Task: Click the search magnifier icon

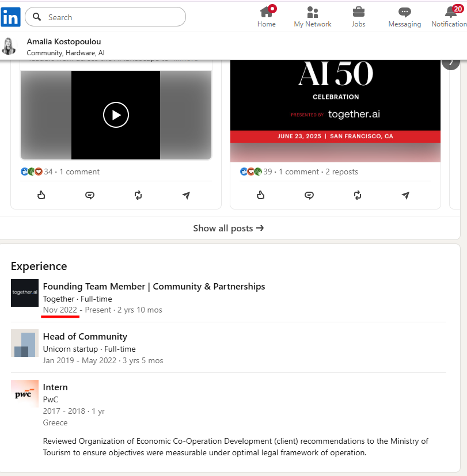Action: [x=37, y=17]
